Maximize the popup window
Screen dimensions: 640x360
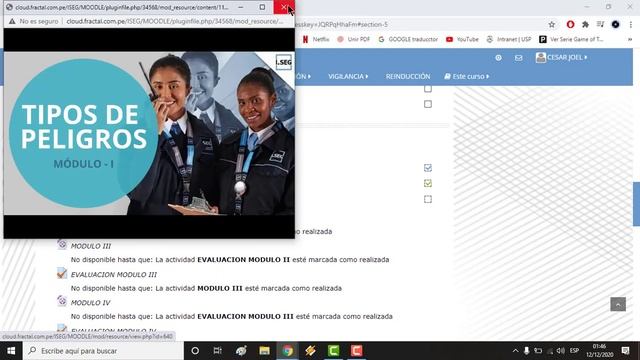coord(262,7)
